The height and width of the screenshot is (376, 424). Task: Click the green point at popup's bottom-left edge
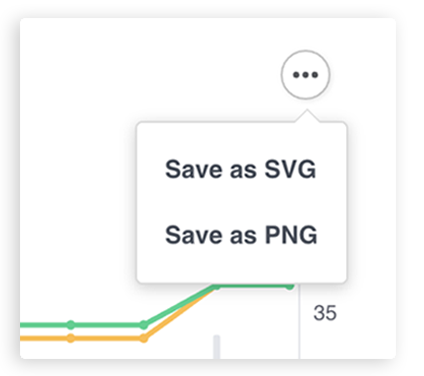[x=217, y=286]
